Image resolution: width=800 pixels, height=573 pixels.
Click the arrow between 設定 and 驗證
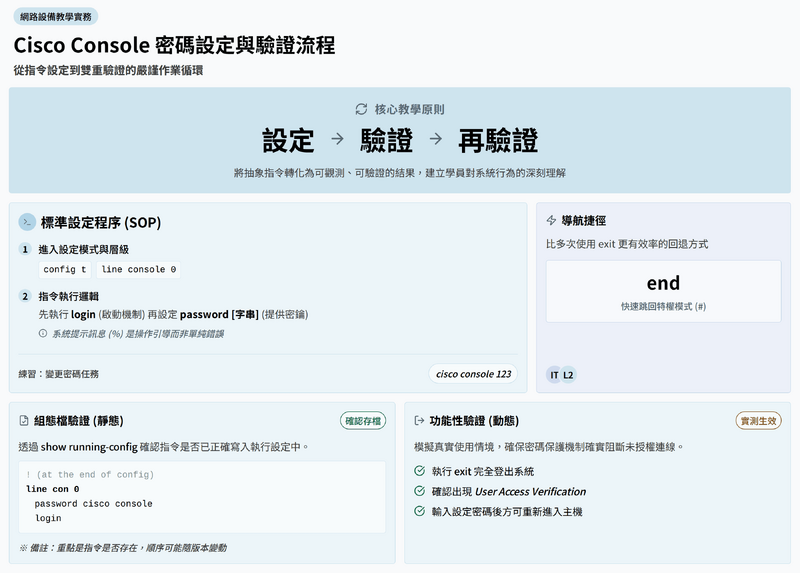[337, 140]
